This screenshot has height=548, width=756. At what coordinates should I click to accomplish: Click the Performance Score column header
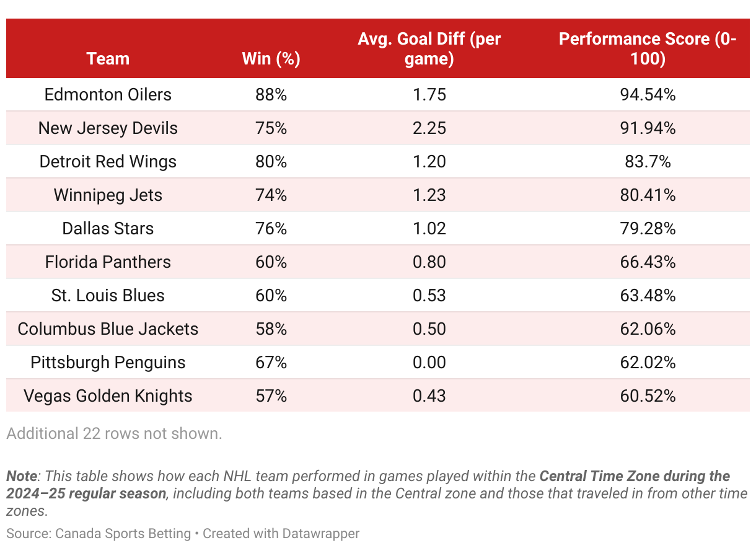coord(648,49)
